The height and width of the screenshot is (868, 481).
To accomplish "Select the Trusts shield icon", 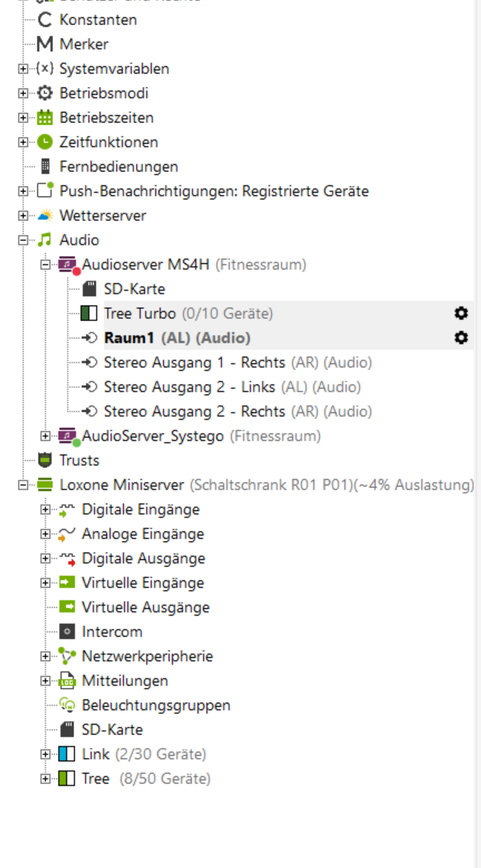I will coord(45,461).
